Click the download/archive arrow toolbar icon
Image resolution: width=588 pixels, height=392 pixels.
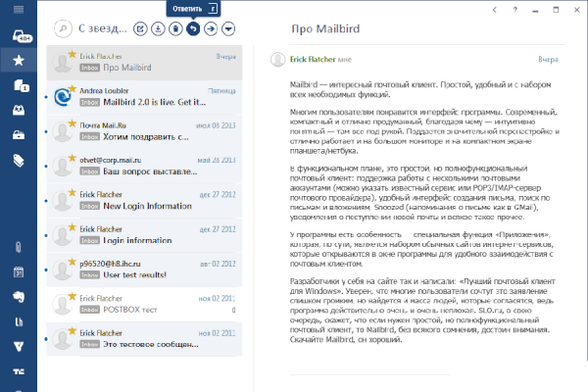158,28
